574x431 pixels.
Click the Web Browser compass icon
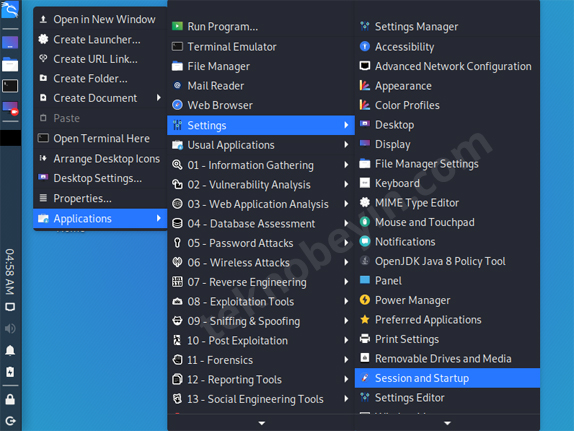tap(177, 105)
